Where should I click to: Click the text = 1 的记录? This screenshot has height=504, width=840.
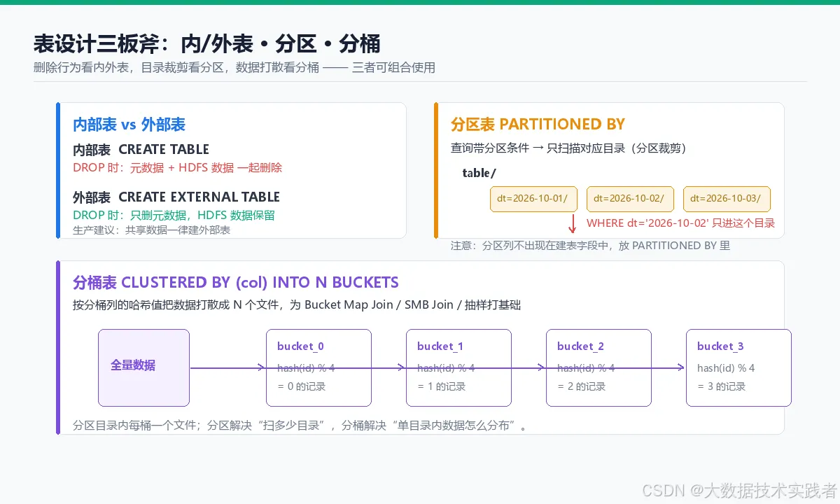click(x=442, y=386)
